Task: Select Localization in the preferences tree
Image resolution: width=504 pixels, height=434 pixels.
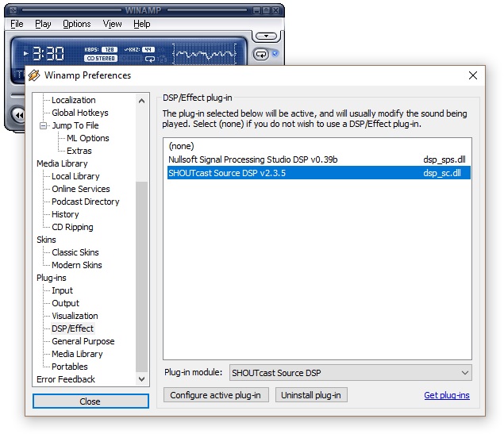Action: click(x=73, y=100)
